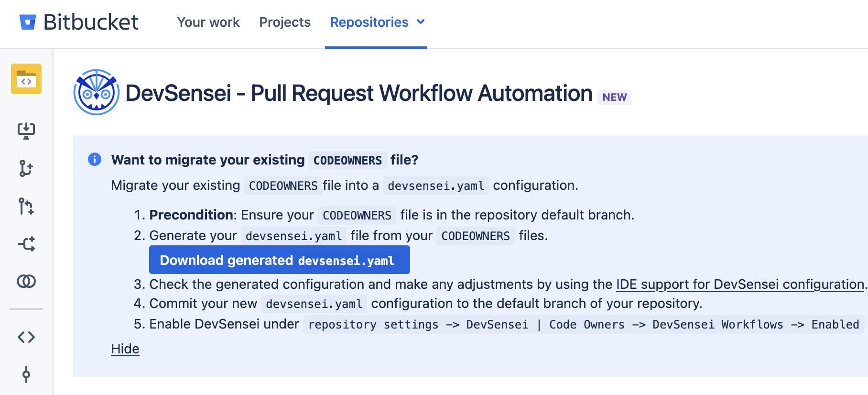
Task: Select the Create branch sidebar icon
Action: (26, 168)
